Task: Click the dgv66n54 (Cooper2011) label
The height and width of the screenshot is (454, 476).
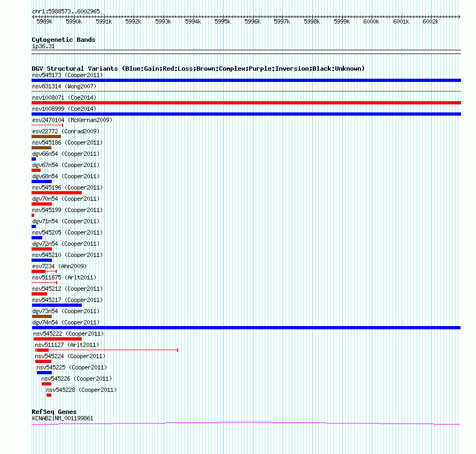Action: [x=66, y=154]
